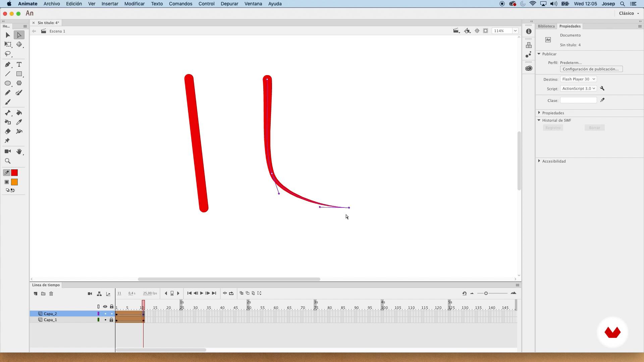Activate the Eraser tool
This screenshot has width=644, height=362.
coord(7,131)
